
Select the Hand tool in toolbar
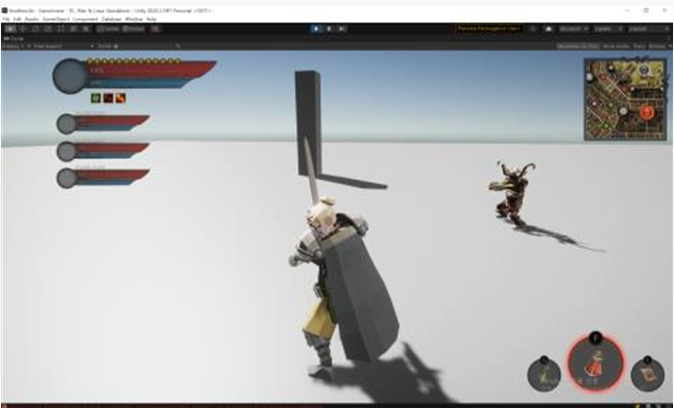tap(11, 30)
